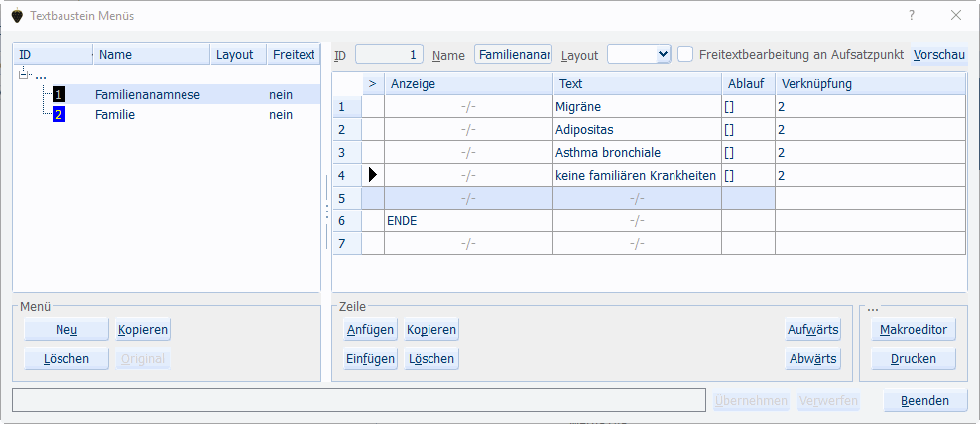Click the nein Freitext value of Familie

(x=281, y=115)
